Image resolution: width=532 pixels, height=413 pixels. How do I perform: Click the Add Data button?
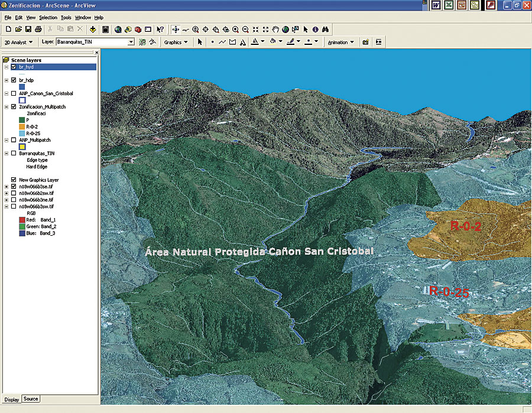pos(93,29)
